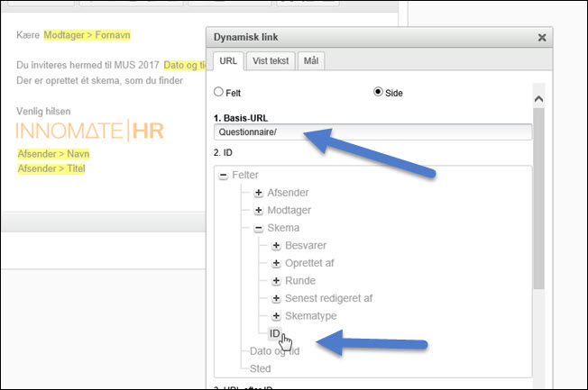Select the Sted tree item
The height and width of the screenshot is (390, 588).
pyautogui.click(x=260, y=368)
